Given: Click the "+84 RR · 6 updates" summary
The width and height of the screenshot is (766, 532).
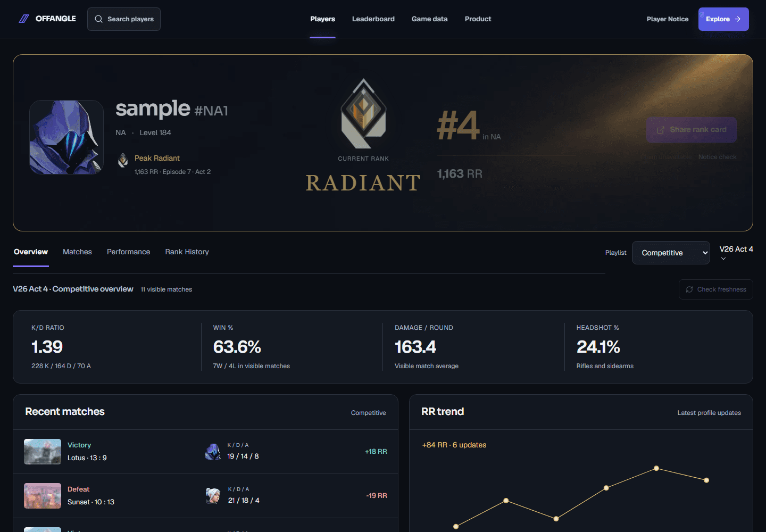Looking at the screenshot, I should [x=454, y=445].
